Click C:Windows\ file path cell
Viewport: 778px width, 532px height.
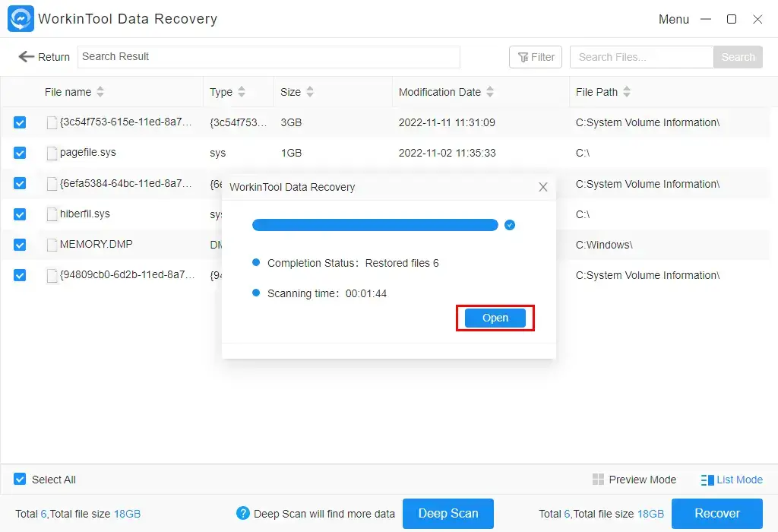pyautogui.click(x=604, y=245)
